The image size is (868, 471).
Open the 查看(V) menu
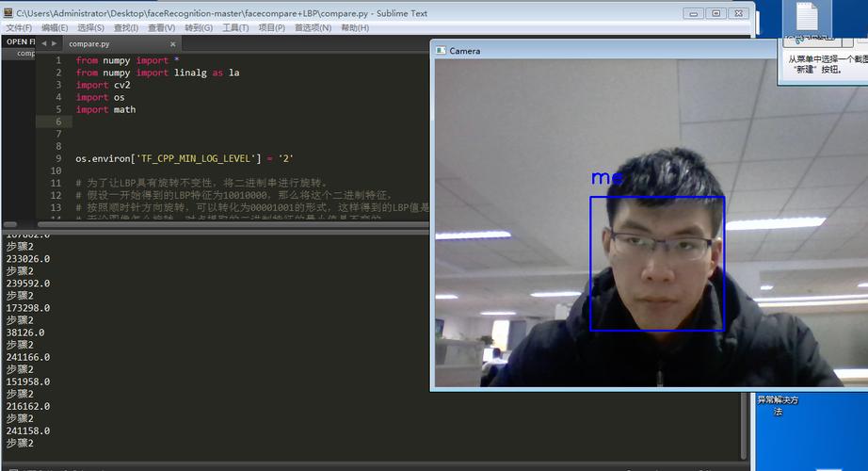pos(161,27)
